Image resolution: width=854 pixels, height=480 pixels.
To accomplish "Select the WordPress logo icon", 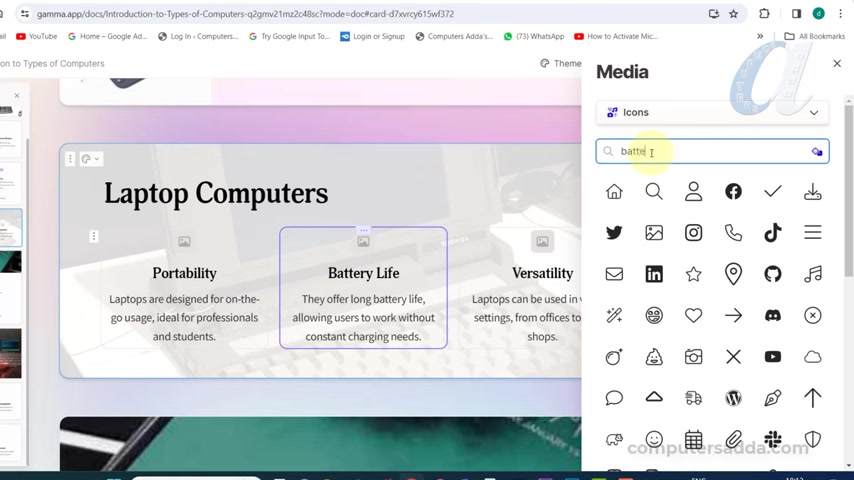I will click(733, 398).
